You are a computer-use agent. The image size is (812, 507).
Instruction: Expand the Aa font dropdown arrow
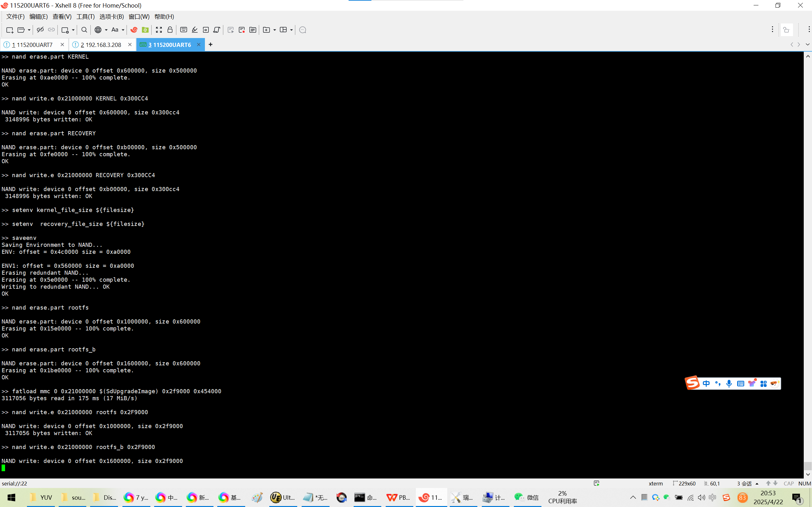123,30
